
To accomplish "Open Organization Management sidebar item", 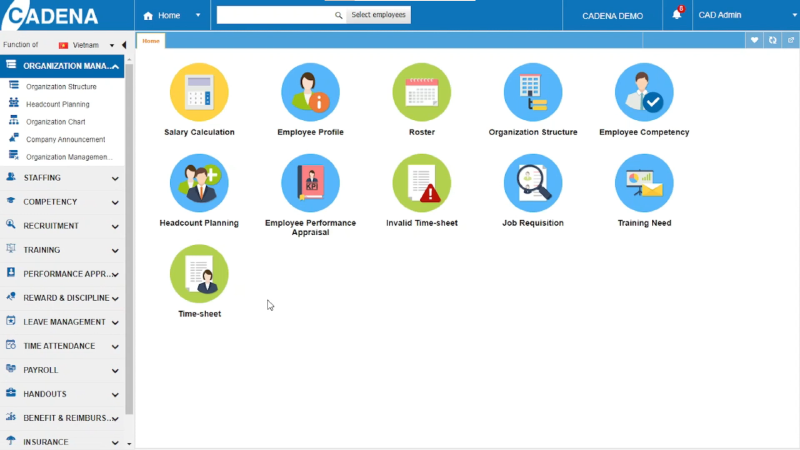I will pos(69,157).
